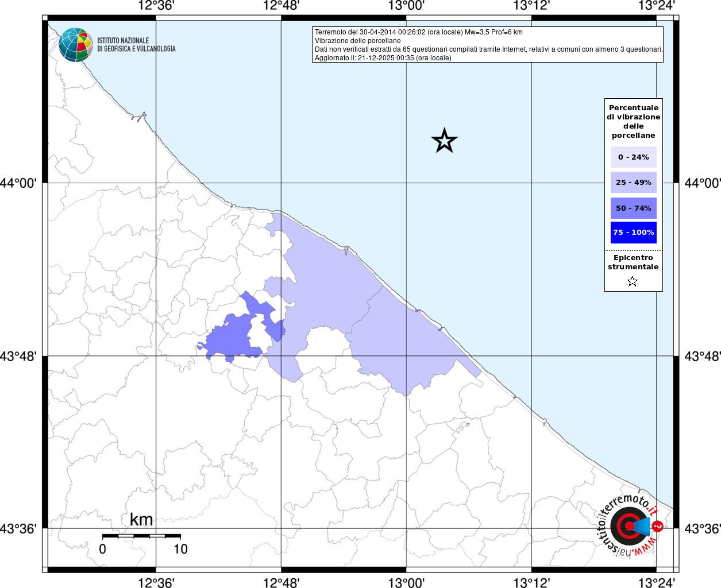Click the bottom 13°24' longitude label
Viewport: 721px width, 588px height.
[657, 583]
